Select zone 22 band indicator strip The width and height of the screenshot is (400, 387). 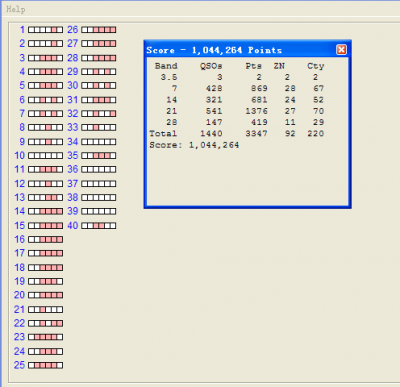[45, 323]
